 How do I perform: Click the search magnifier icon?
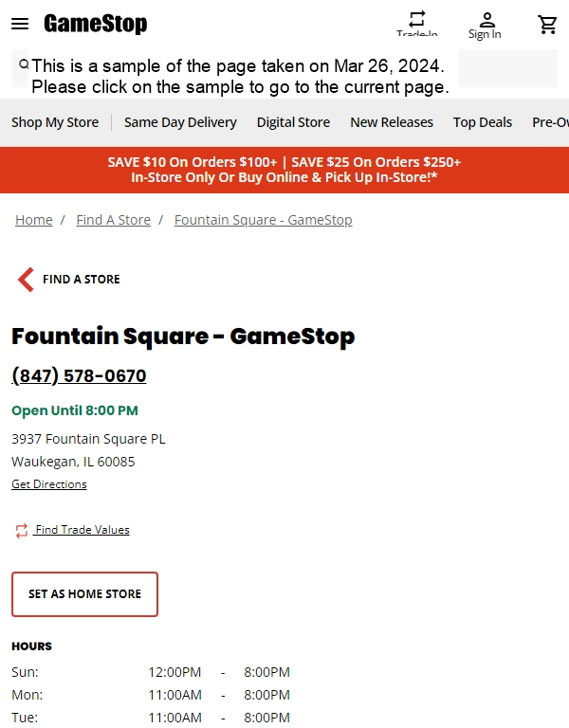[x=23, y=64]
